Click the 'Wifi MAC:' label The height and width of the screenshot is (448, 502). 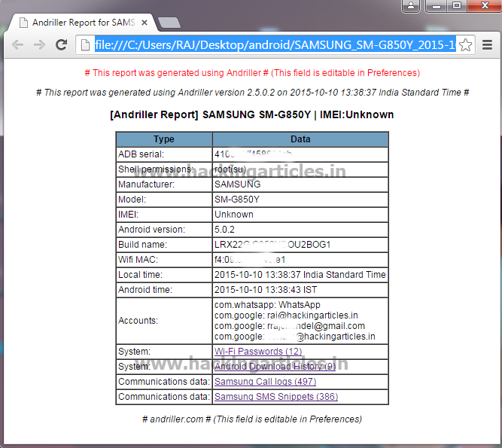(138, 260)
